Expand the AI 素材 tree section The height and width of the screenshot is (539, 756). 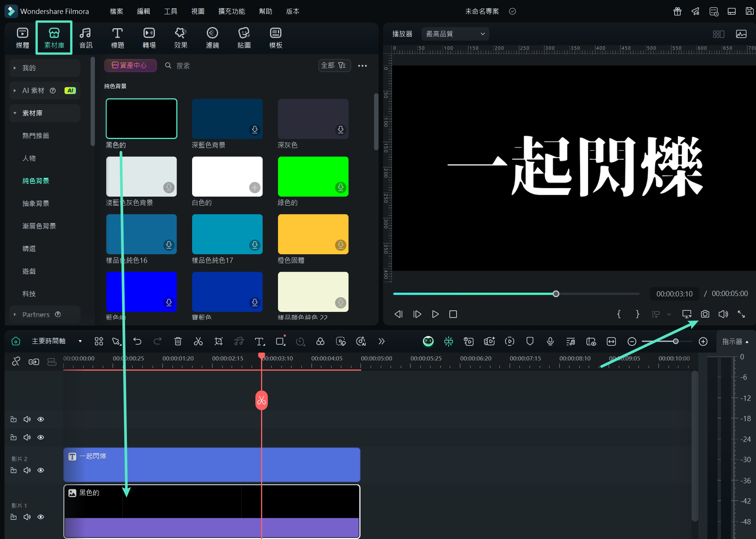click(15, 90)
